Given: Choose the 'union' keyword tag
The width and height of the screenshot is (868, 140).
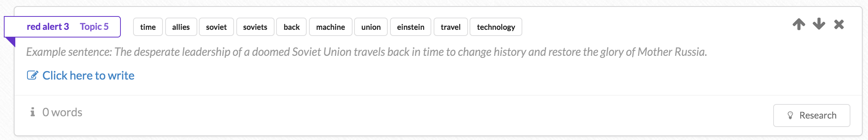Looking at the screenshot, I should tap(371, 27).
